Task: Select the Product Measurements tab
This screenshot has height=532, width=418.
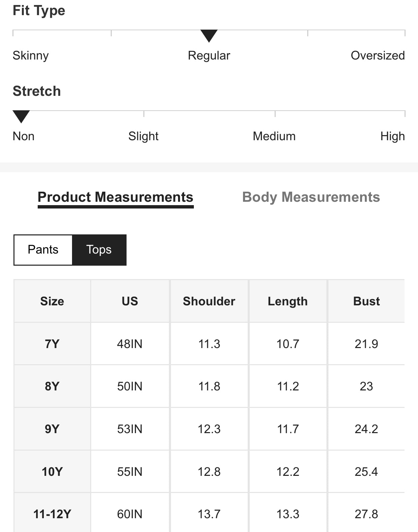Action: (115, 197)
